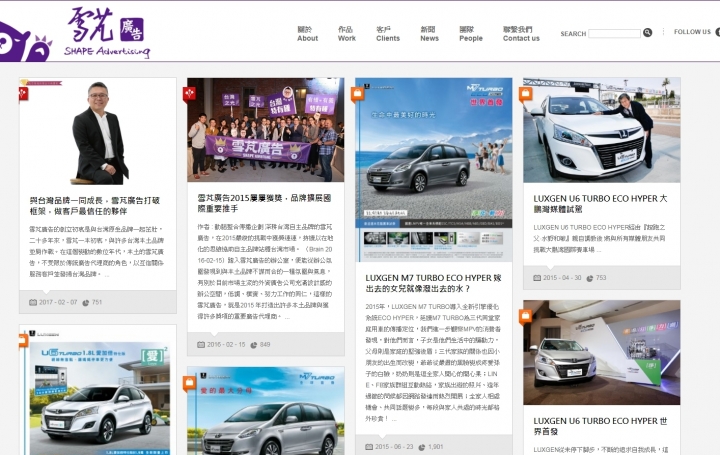
Task: Open the People menu item
Action: tap(471, 34)
